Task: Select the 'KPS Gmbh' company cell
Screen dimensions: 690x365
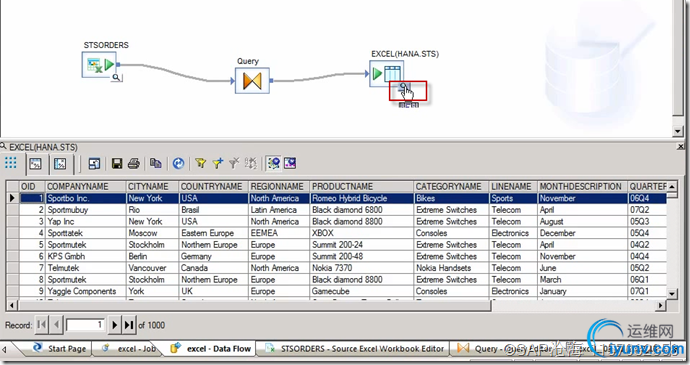Action: point(85,256)
